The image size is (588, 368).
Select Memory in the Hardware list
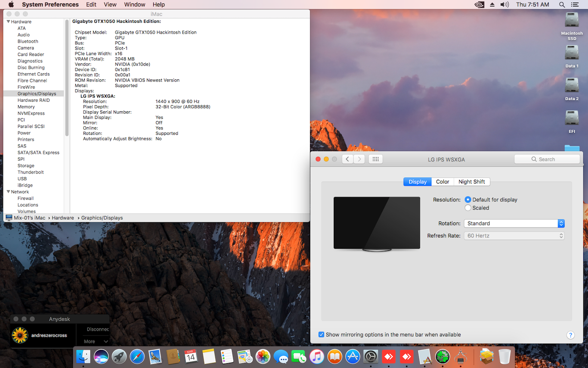(x=26, y=107)
